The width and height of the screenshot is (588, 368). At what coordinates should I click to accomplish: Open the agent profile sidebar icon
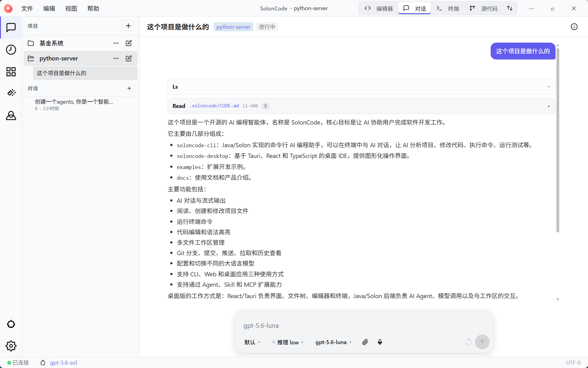[x=11, y=116]
